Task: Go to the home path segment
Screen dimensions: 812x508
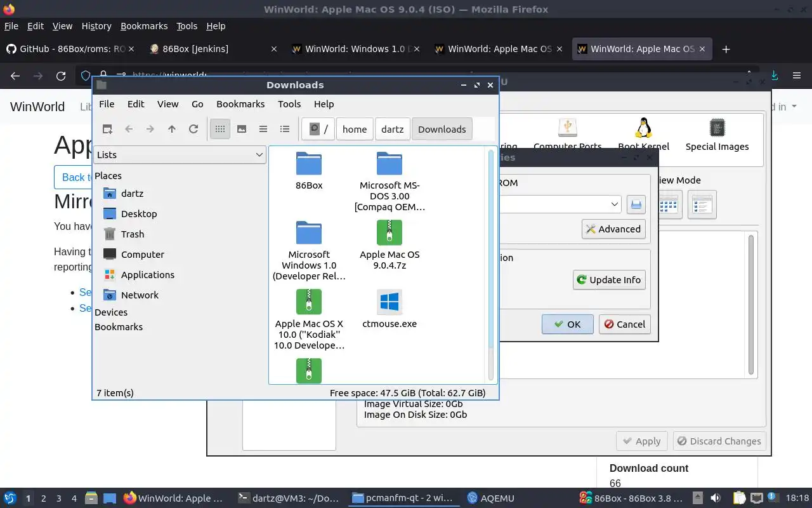Action: coord(355,129)
